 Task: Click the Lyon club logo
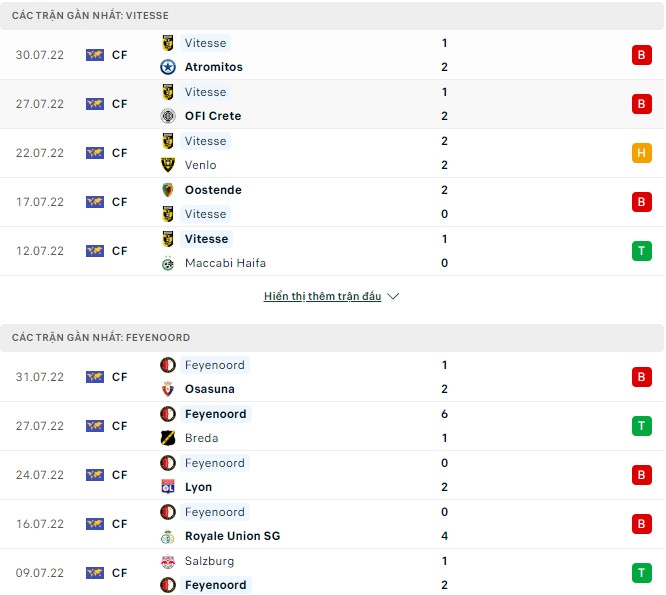click(168, 487)
